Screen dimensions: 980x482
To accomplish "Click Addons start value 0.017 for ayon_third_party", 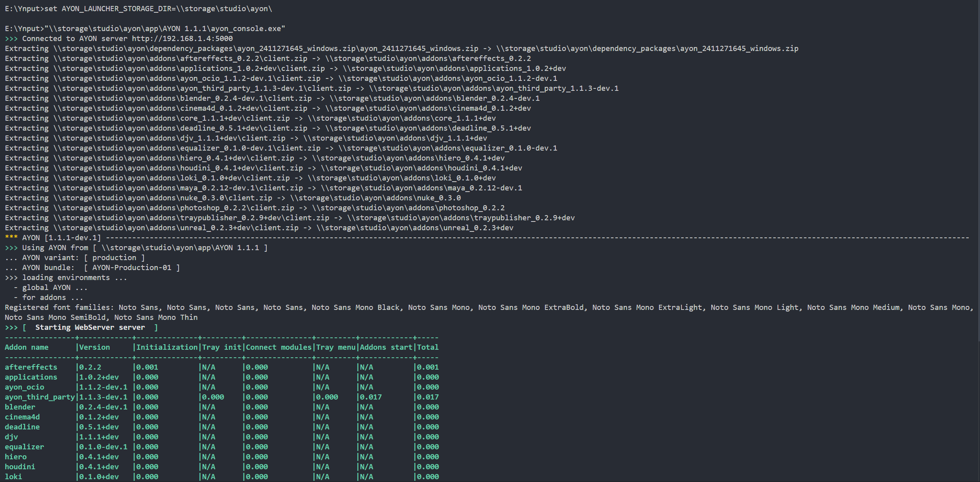I will click(371, 397).
